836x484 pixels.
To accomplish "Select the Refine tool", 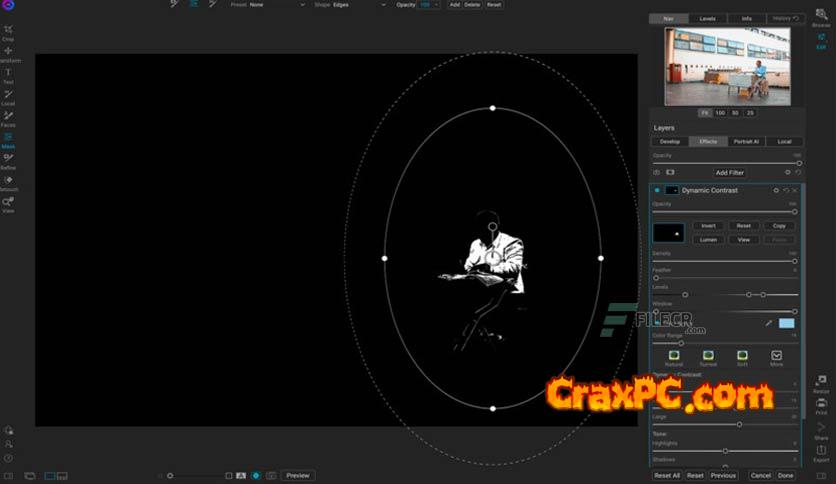I will point(8,159).
